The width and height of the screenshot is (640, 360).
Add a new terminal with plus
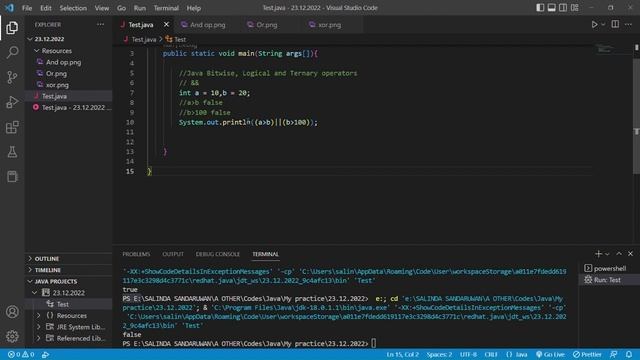pyautogui.click(x=598, y=254)
